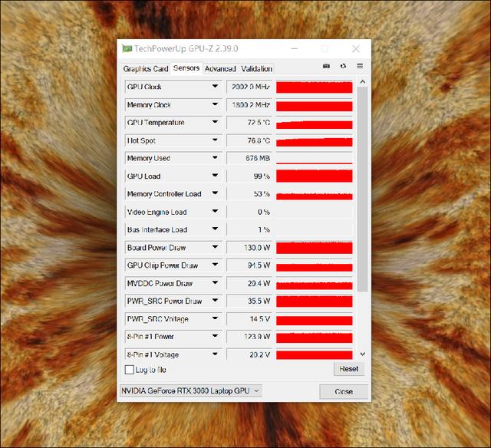
Task: Expand PWR_SRC Power Draw dropdown
Action: pyautogui.click(x=215, y=301)
